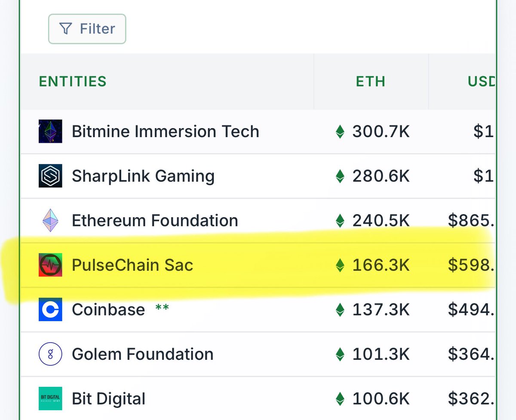Open the Ethereum Foundation entity link

(x=155, y=221)
